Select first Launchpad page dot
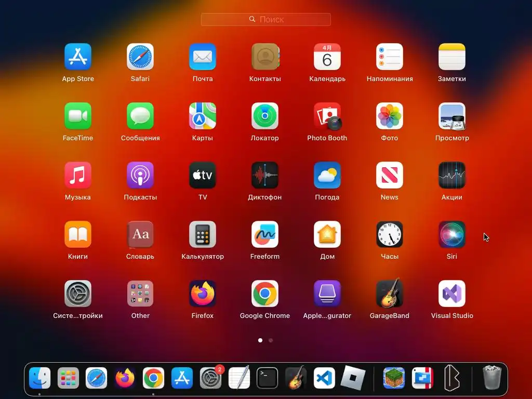Screen dimensions: 532x399 click(x=260, y=340)
